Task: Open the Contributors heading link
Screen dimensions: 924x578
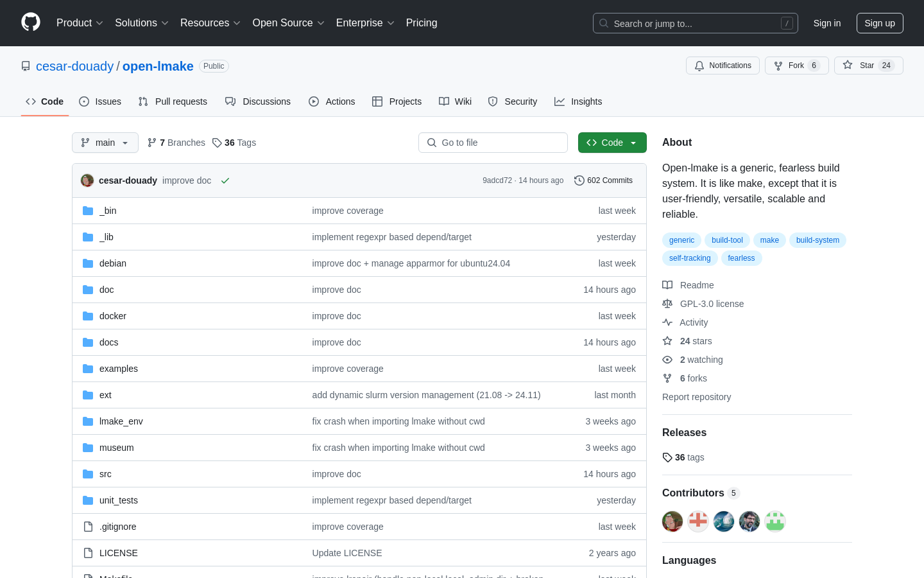Action: 701,493
